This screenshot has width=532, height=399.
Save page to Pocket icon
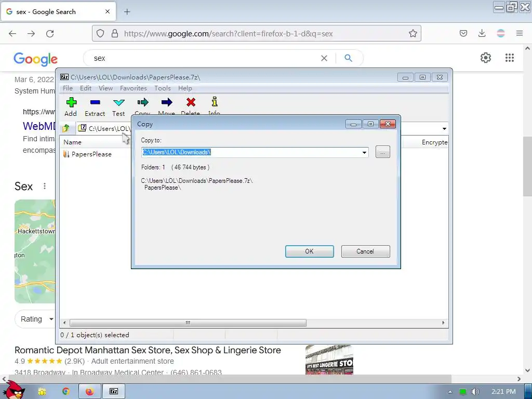pos(463,33)
